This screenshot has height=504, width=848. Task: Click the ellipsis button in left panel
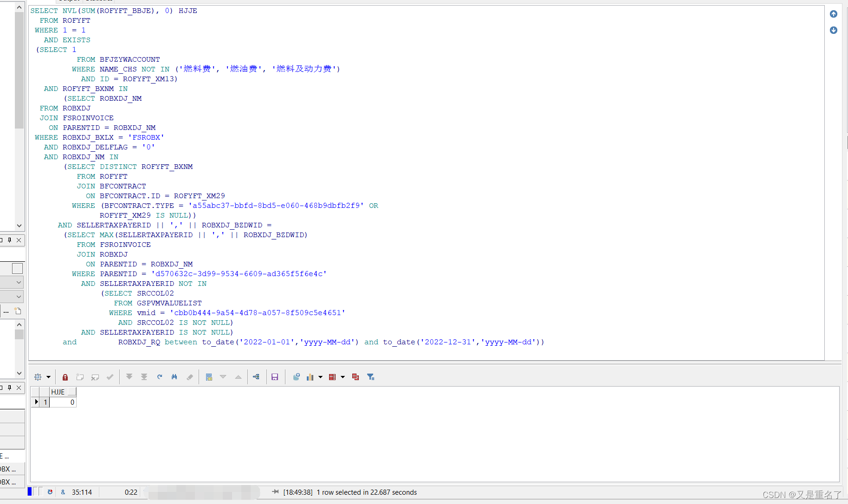(6, 311)
